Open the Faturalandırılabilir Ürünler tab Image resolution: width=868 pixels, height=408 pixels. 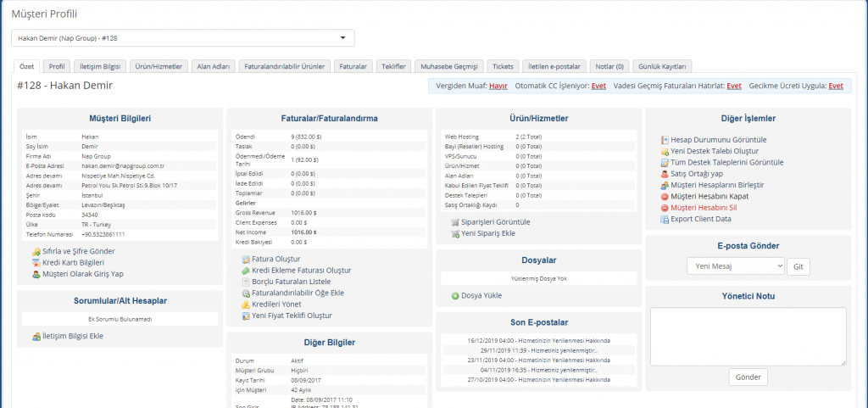[285, 66]
